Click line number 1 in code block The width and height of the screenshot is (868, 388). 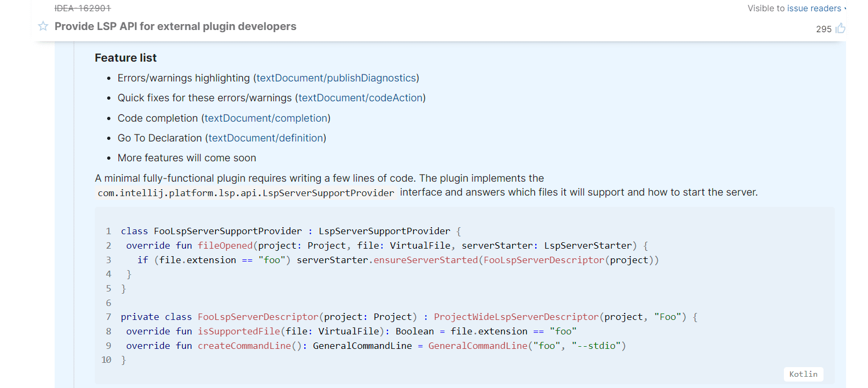[x=108, y=231]
